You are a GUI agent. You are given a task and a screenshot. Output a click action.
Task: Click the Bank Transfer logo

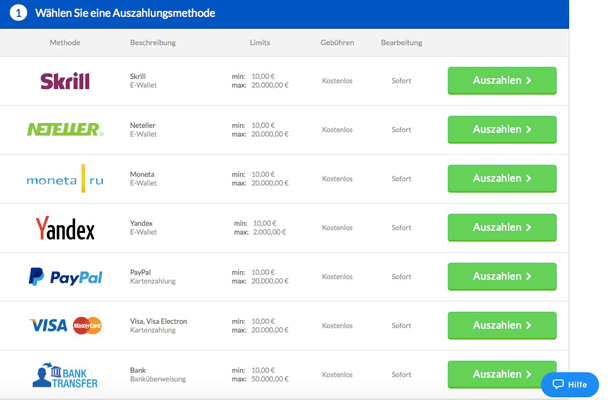(x=65, y=375)
